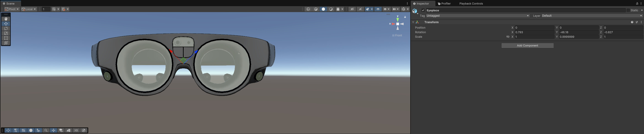Toggle the gizmos button
644x134 pixels.
[403, 9]
